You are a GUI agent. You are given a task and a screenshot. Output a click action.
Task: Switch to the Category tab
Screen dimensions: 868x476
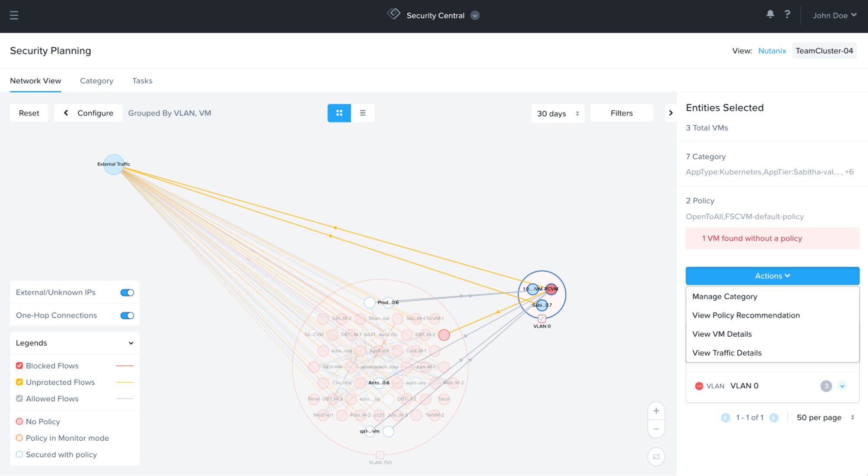coord(96,81)
